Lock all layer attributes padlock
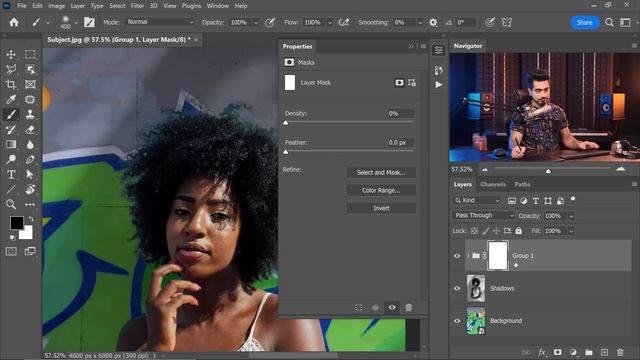Image resolution: width=640 pixels, height=360 pixels. tap(518, 231)
